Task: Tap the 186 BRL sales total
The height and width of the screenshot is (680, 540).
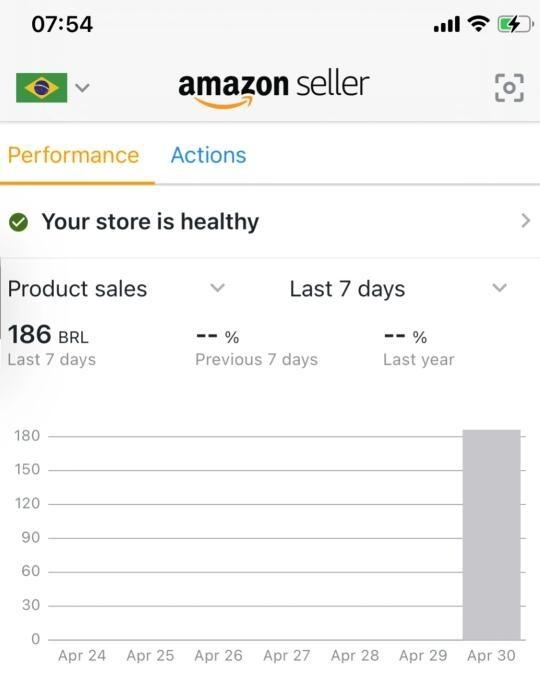Action: pyautogui.click(x=48, y=335)
